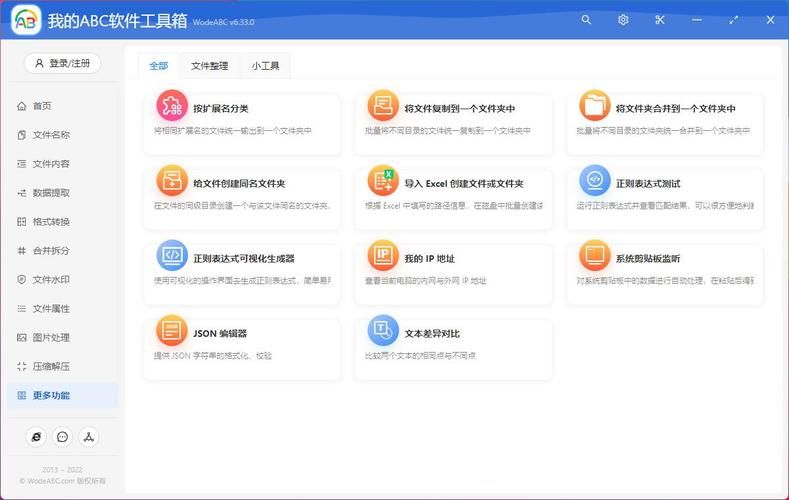Screen dimensions: 789x500
Task: Select 文件内容 sidebar item
Action: coord(62,163)
